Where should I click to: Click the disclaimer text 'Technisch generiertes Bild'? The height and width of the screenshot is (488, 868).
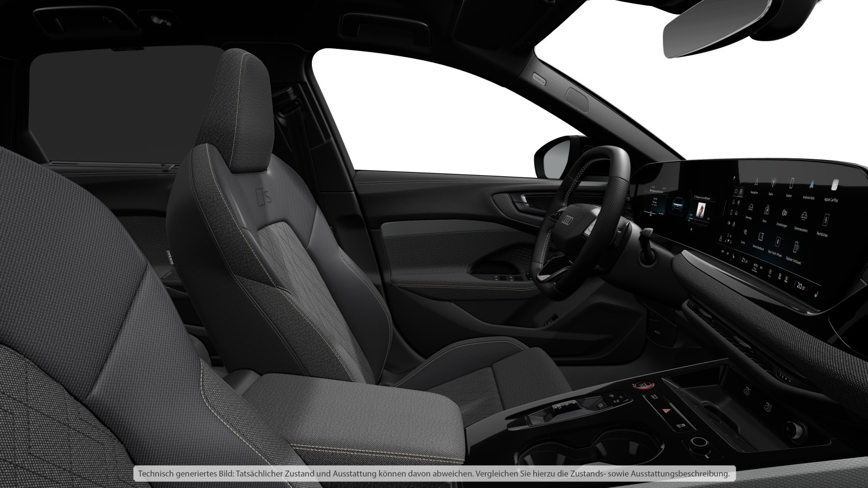coord(187,473)
